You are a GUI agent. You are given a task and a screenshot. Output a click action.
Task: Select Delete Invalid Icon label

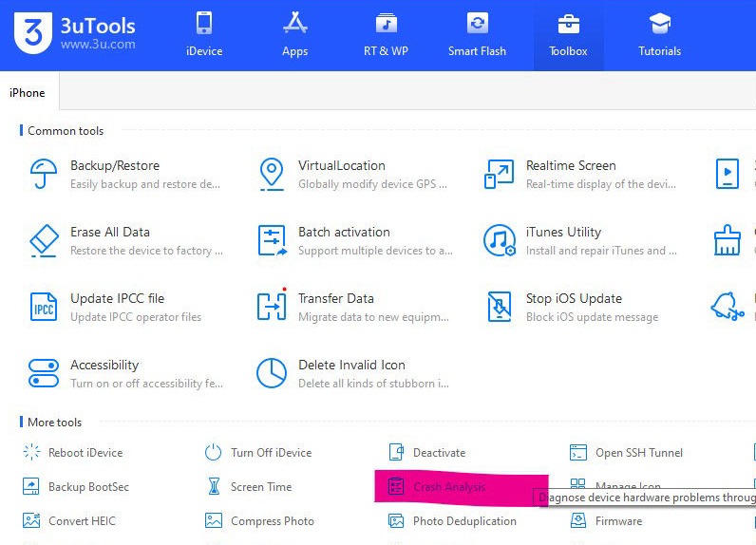pos(351,365)
